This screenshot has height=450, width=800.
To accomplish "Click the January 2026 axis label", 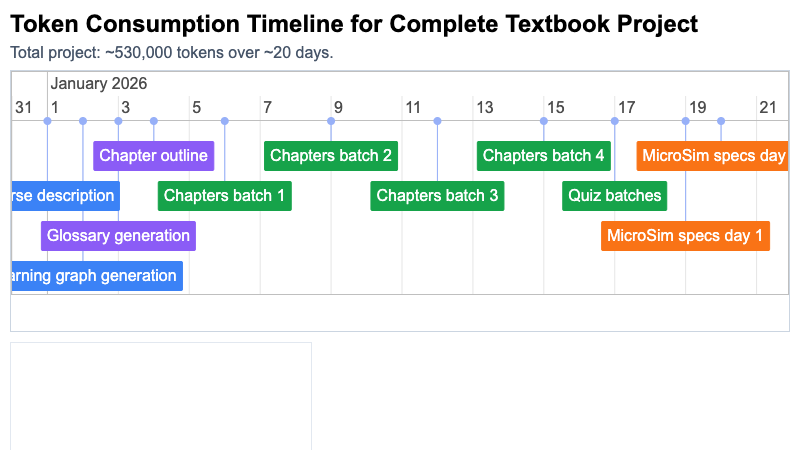I will coord(98,84).
